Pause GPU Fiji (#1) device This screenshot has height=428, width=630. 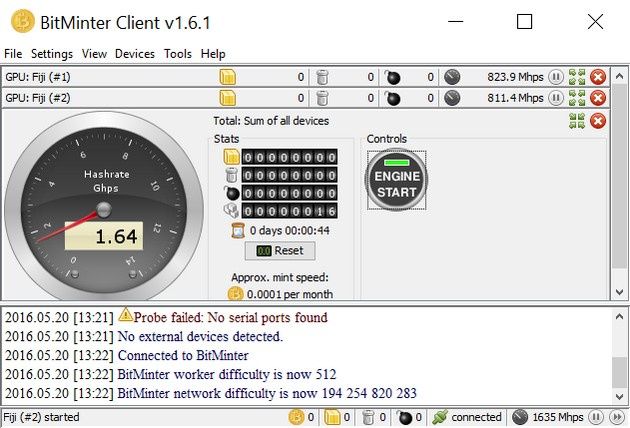556,77
